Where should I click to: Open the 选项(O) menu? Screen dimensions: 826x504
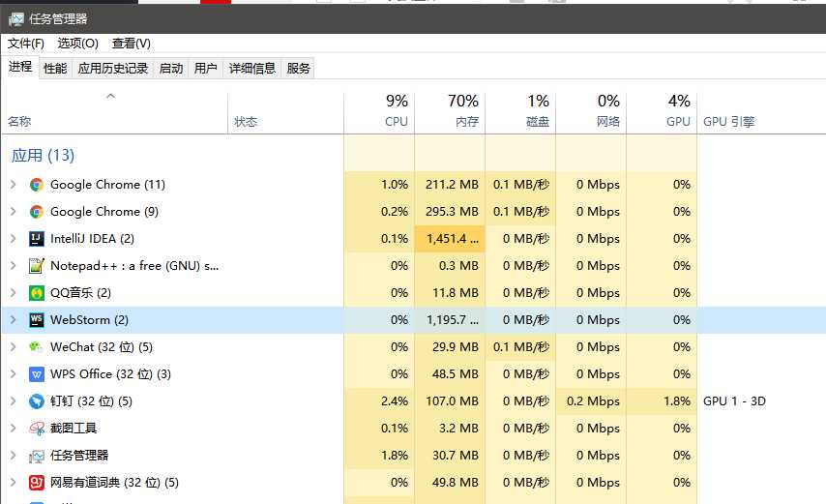[x=78, y=44]
